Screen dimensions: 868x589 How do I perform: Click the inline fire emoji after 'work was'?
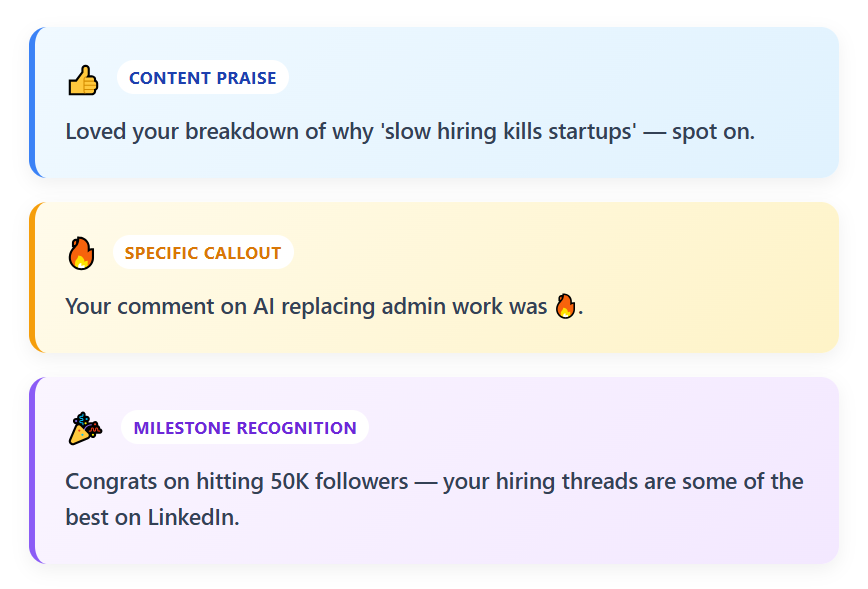565,306
